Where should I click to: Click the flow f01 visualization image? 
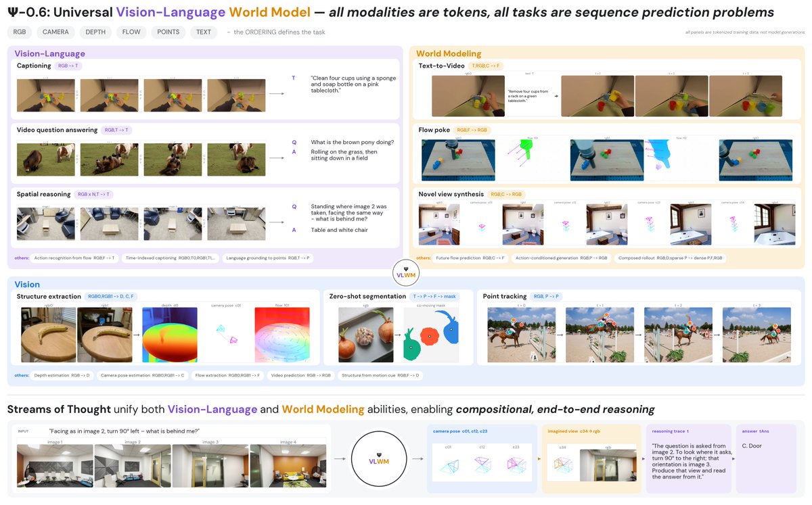click(281, 335)
